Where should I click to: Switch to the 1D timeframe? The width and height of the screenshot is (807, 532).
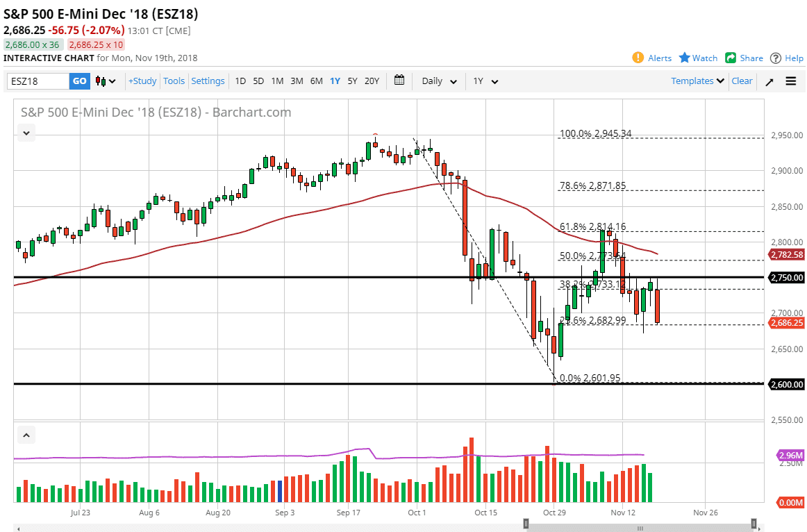tap(240, 81)
